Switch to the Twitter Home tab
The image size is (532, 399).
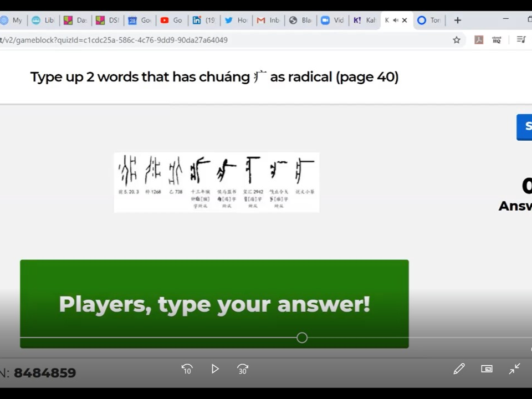[x=236, y=21]
